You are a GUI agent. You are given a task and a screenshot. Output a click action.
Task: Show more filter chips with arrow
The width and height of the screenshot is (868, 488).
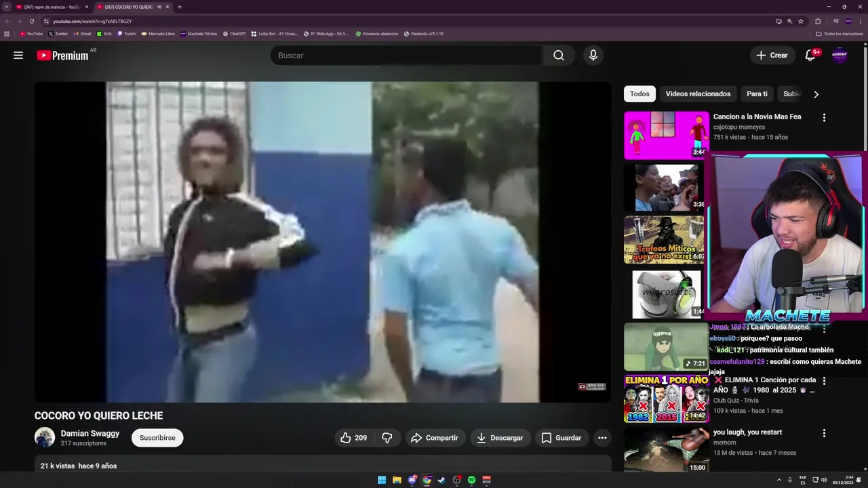(816, 94)
